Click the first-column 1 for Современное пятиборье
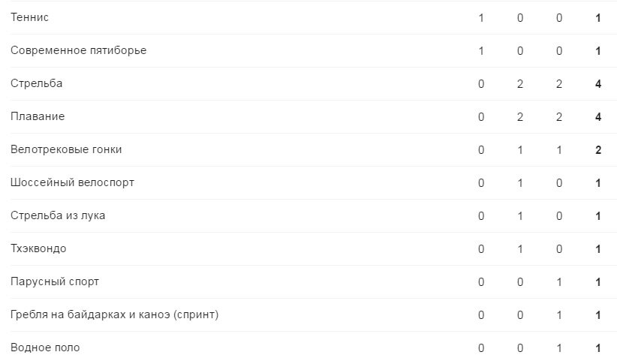The image size is (617, 364). pyautogui.click(x=481, y=51)
